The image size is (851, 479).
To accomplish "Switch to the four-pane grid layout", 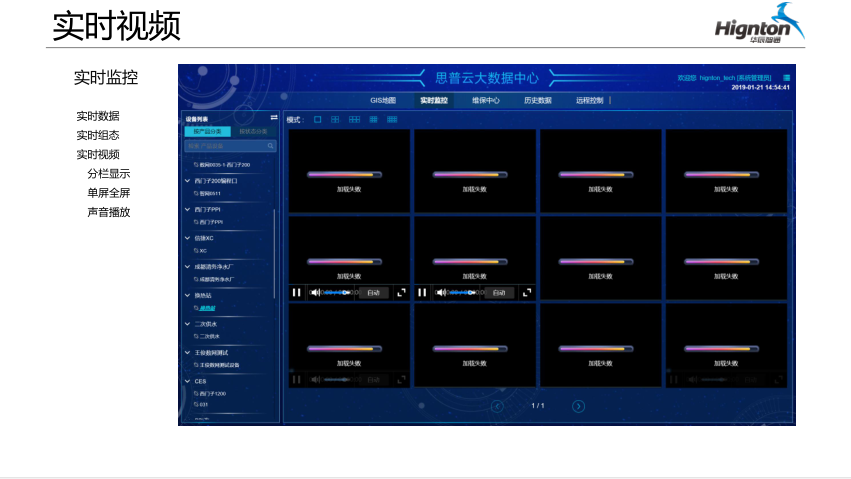I will pyautogui.click(x=335, y=120).
